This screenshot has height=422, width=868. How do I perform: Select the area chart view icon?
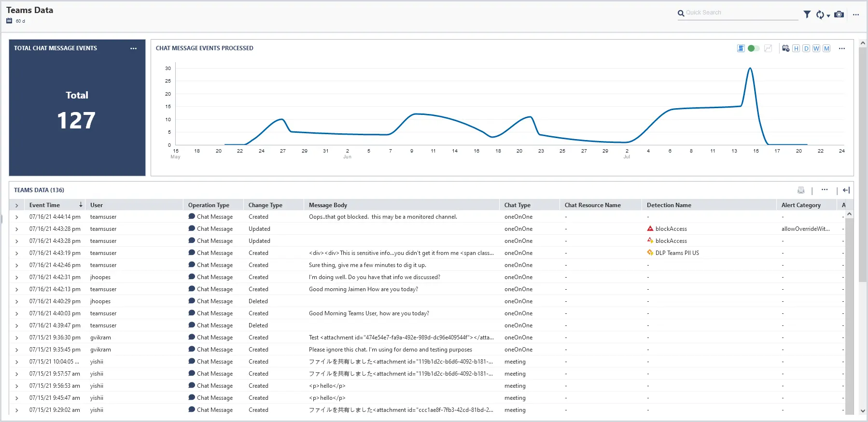pos(741,48)
